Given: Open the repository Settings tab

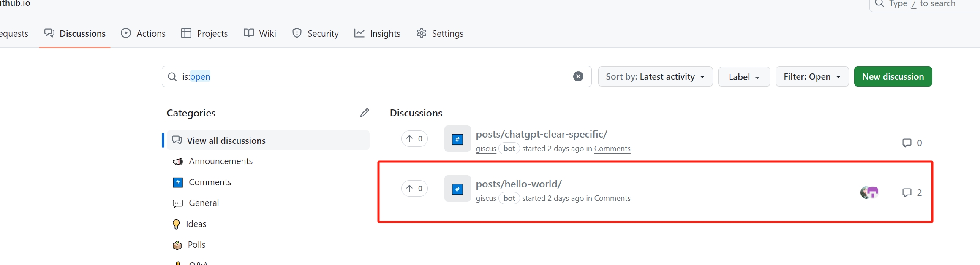Looking at the screenshot, I should point(440,33).
